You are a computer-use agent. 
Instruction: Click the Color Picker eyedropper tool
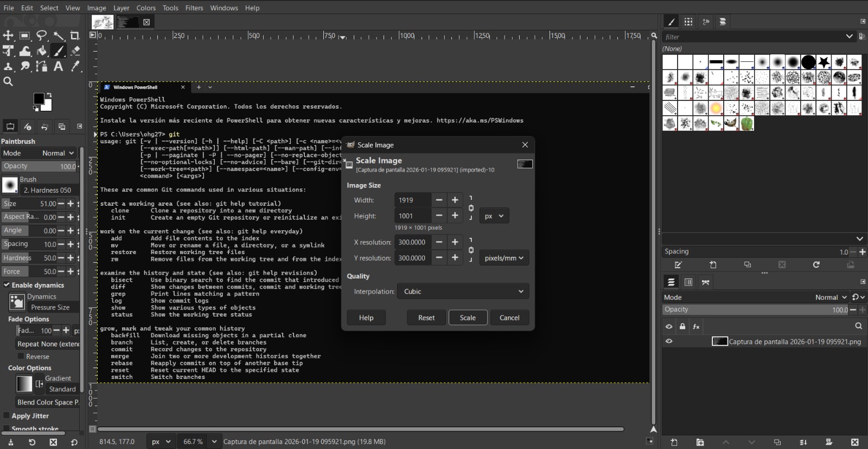[75, 66]
